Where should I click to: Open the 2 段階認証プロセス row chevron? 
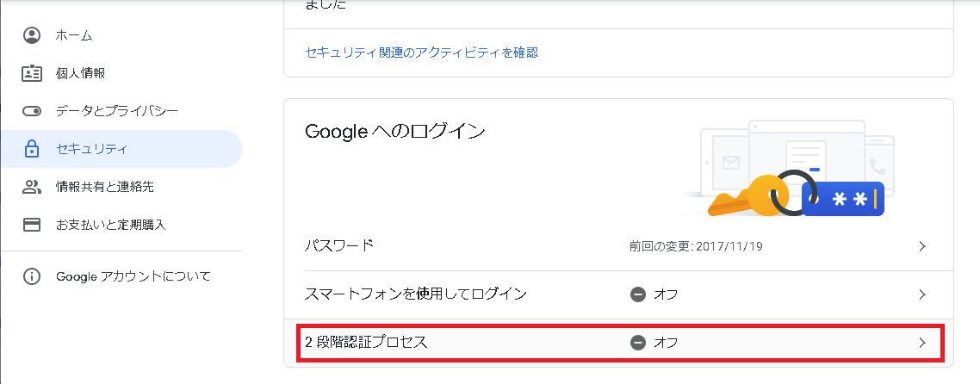pyautogui.click(x=922, y=342)
